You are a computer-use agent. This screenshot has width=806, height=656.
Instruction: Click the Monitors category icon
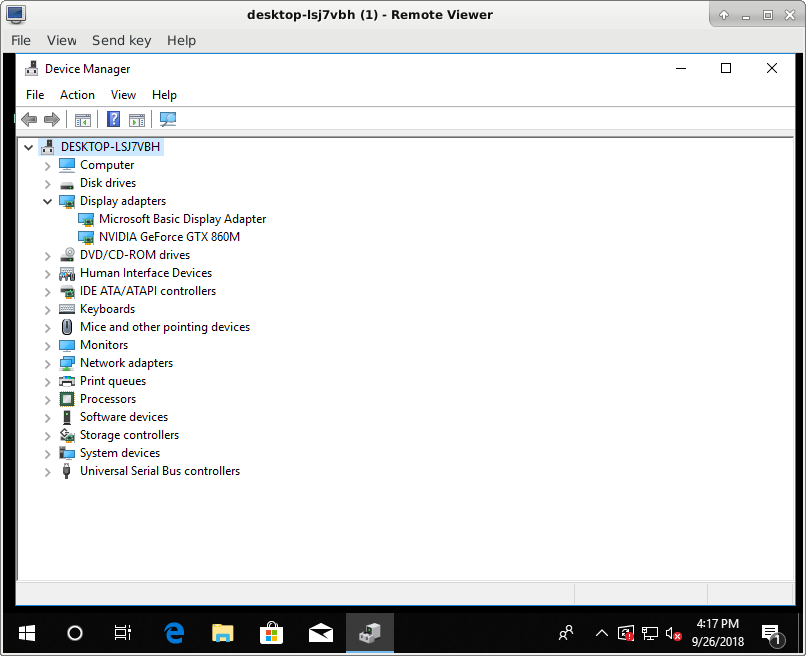67,345
